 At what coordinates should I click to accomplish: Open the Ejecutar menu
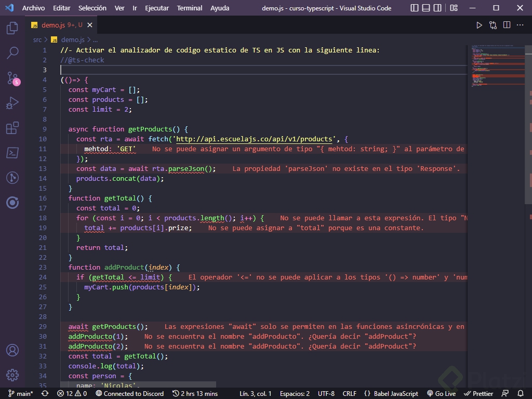[157, 8]
